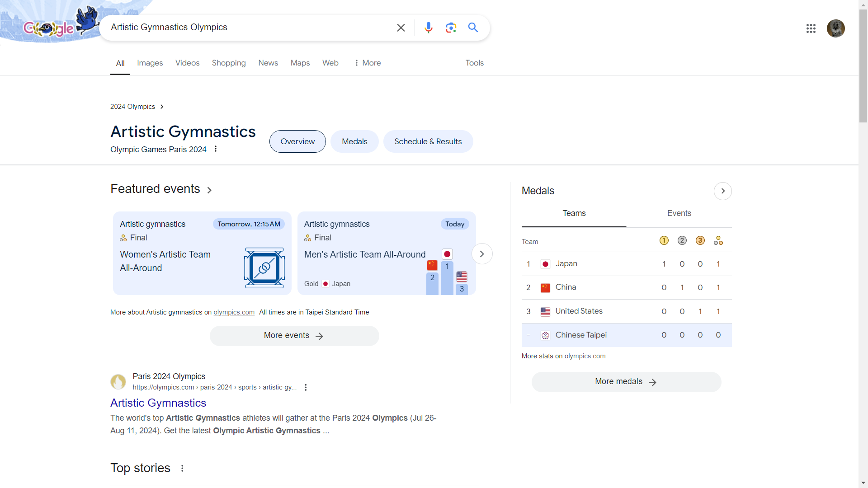Viewport: 868px width, 488px height.
Task: Open options menu beside Olympic Games Paris 2024
Action: 216,149
